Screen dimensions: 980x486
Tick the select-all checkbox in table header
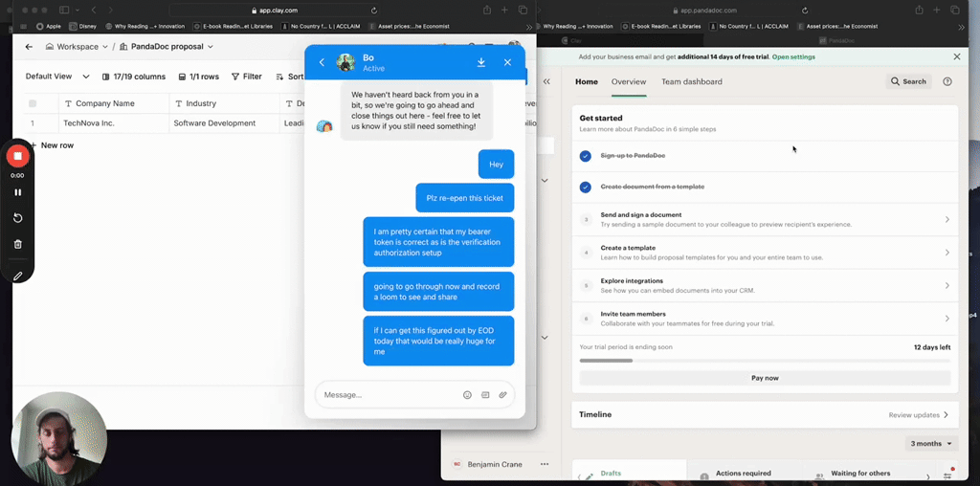[x=33, y=103]
